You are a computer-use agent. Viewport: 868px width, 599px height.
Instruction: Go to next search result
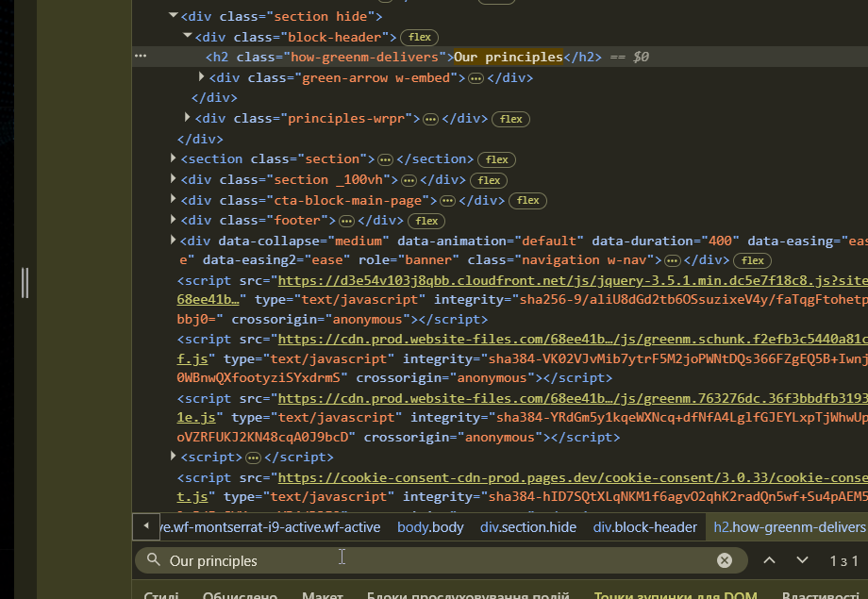tap(802, 560)
